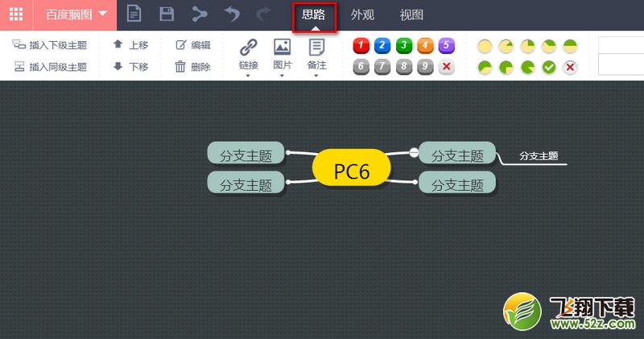Set priority 2 blue badge
Screen dimensions: 644x339
pos(382,46)
